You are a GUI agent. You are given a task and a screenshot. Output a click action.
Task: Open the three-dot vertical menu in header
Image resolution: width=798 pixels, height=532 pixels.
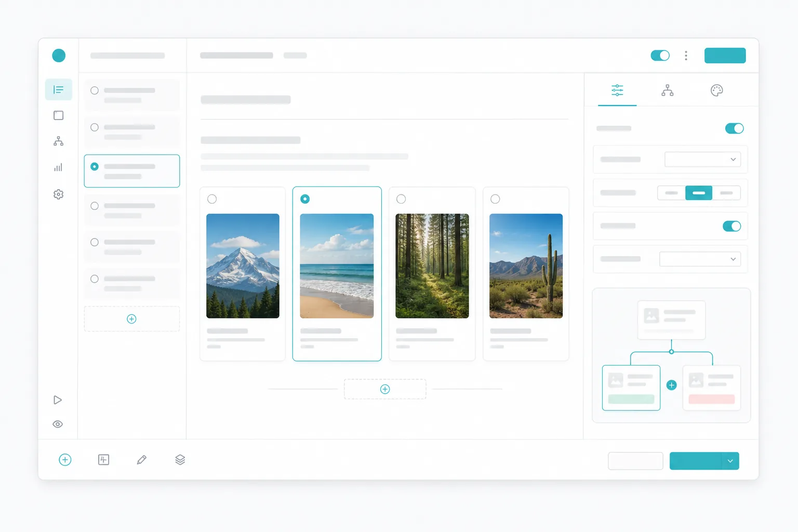click(686, 56)
